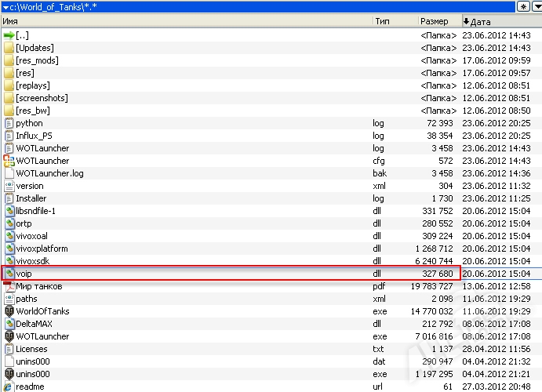The image size is (542, 392).
Task: Click the [res_mods] folder icon
Action: point(9,60)
